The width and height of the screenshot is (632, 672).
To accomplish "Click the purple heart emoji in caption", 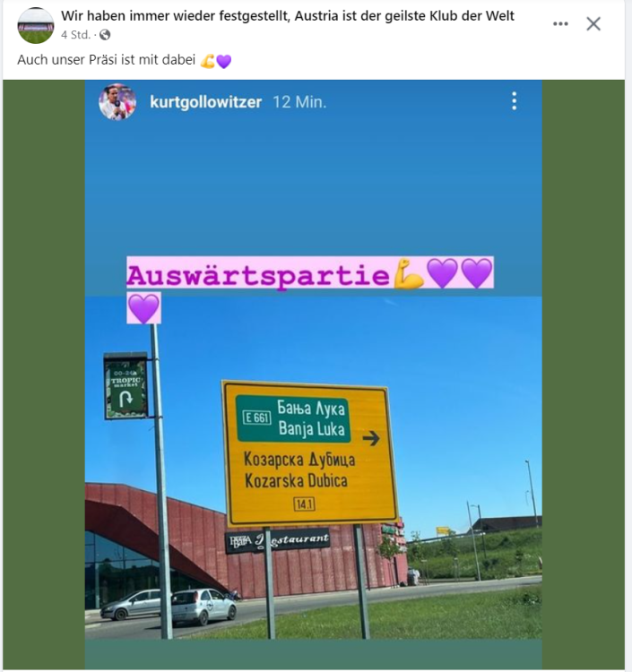I will (x=224, y=61).
